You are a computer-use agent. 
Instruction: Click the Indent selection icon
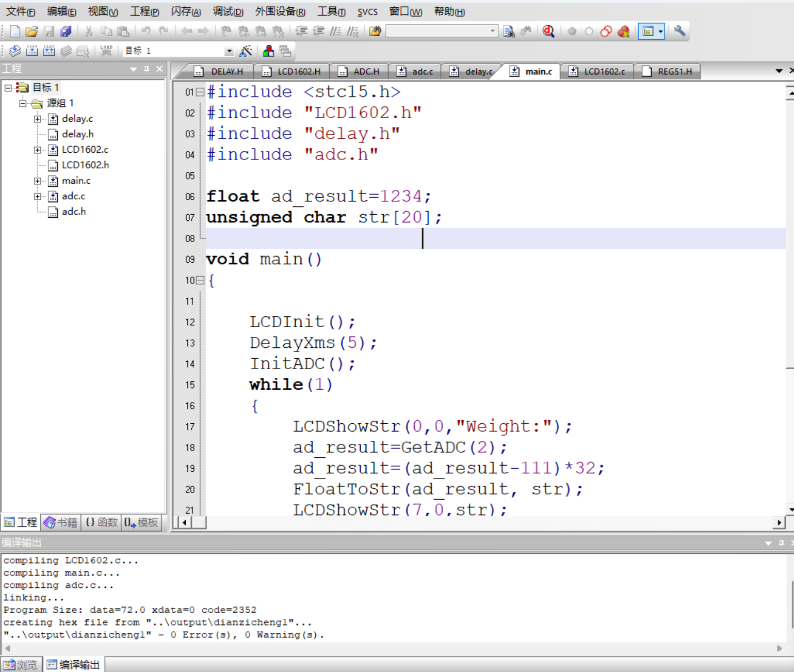[x=301, y=31]
